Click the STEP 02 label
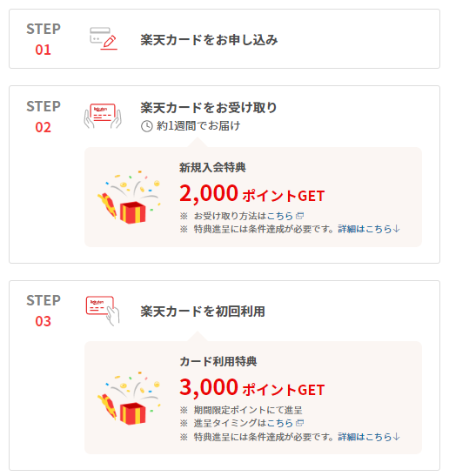The height and width of the screenshot is (476, 449). pyautogui.click(x=44, y=117)
